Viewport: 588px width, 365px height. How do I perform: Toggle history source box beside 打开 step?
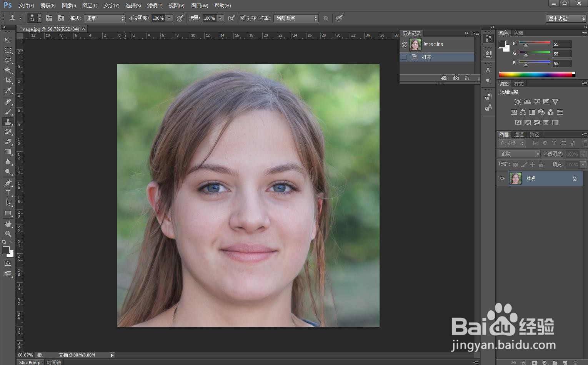pyautogui.click(x=404, y=57)
